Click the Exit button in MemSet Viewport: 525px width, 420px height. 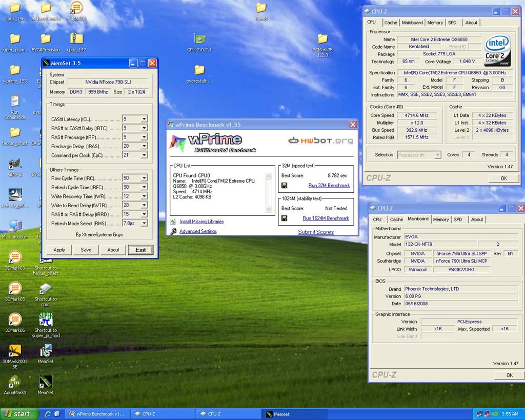[140, 250]
